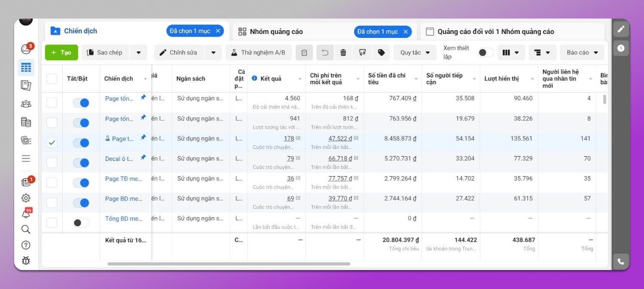Click the green Tạo button
Screen dimensions: 644x289
pyautogui.click(x=61, y=52)
